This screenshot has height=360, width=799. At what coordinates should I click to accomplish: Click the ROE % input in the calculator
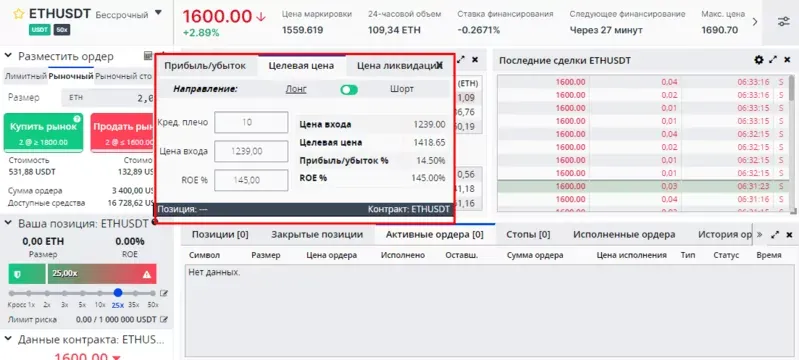[251, 180]
